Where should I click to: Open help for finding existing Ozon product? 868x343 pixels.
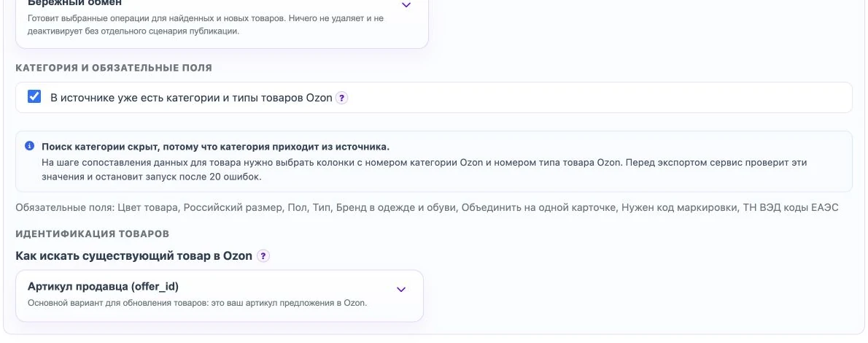tap(263, 256)
